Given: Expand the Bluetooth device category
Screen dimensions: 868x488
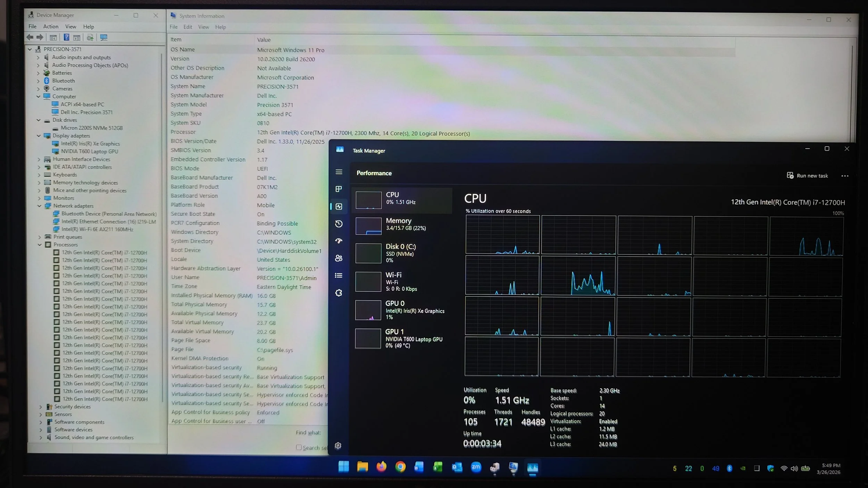Looking at the screenshot, I should tap(39, 81).
